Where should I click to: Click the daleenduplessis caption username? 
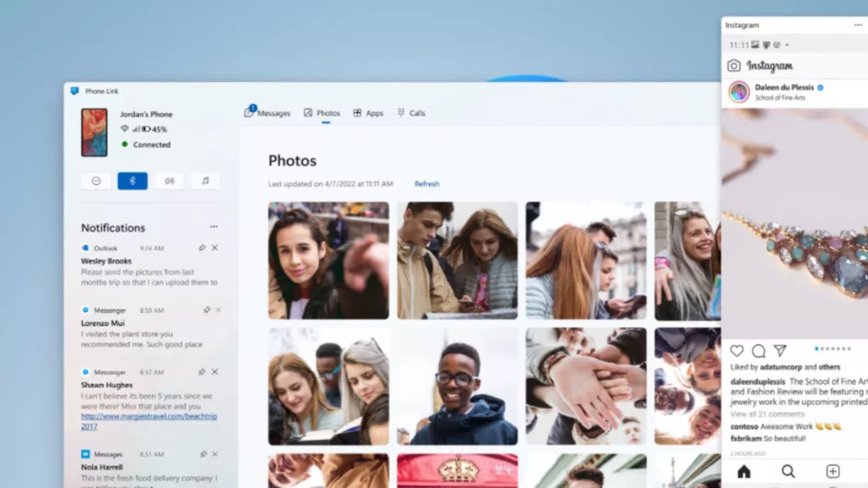(758, 381)
